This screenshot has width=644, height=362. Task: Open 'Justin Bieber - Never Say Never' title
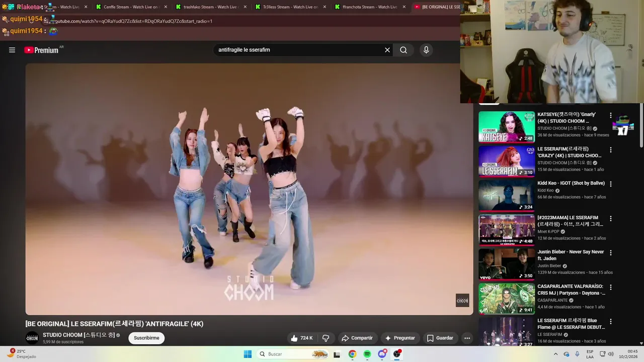point(571,255)
